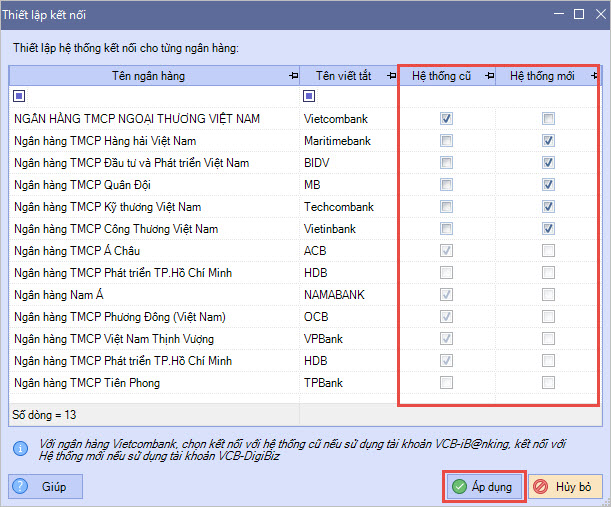Click pin icon in Tên viết tắt header
611x507 pixels.
[x=390, y=76]
